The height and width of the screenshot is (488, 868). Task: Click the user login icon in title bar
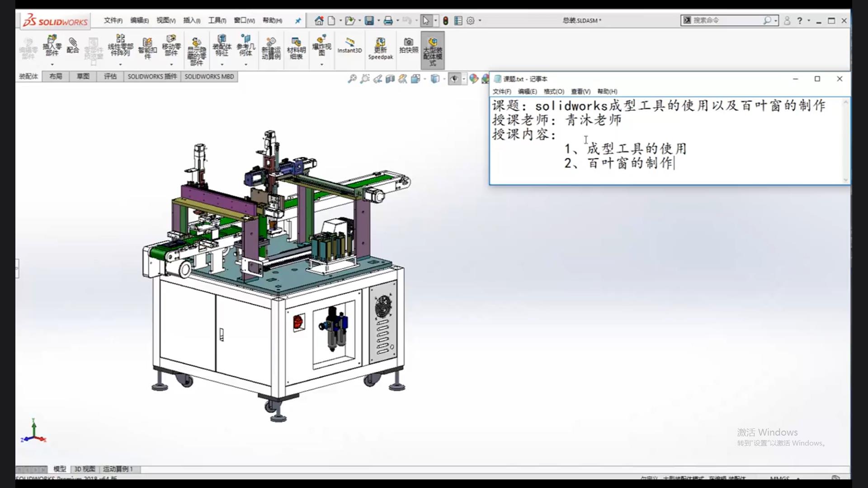pos(787,20)
